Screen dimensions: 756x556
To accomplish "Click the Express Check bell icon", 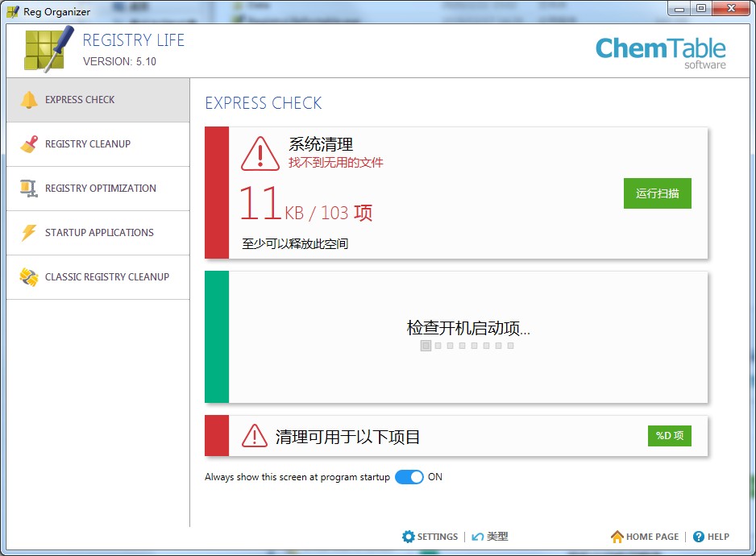I will [29, 100].
